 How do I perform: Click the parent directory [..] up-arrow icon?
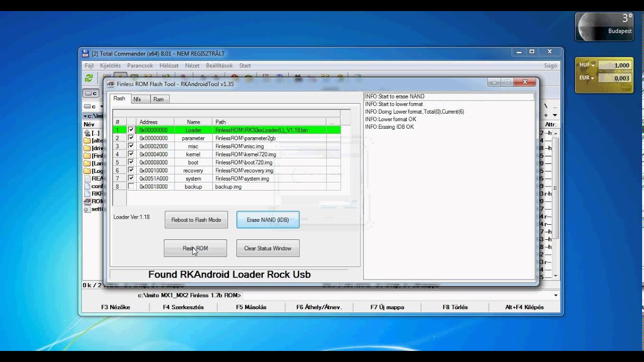tap(87, 133)
